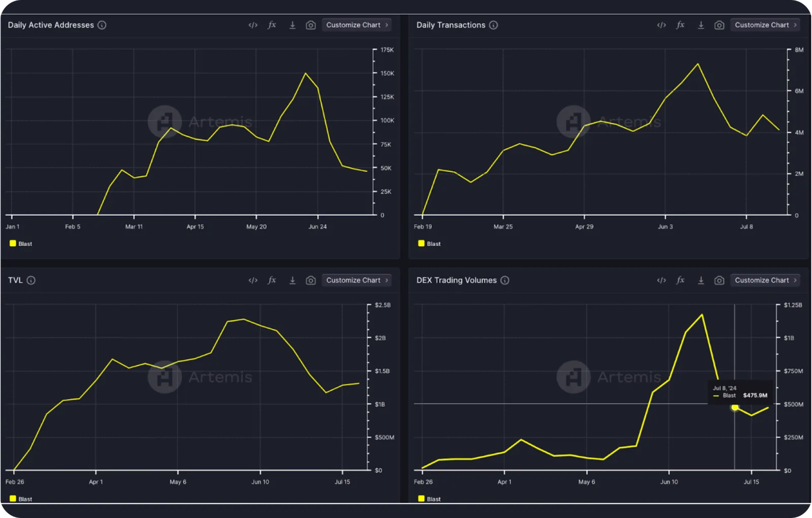812x518 pixels.
Task: Customize the DEX Trading Volumes chart
Action: (765, 280)
